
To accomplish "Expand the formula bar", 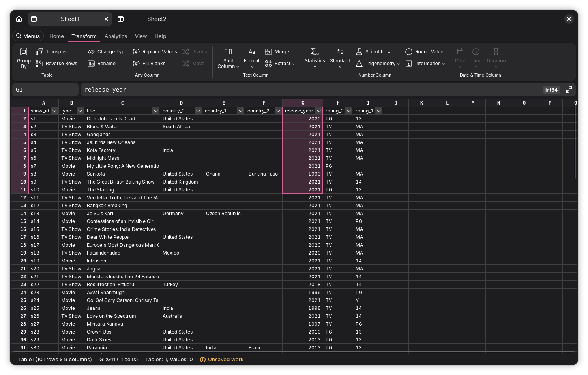I will 569,90.
